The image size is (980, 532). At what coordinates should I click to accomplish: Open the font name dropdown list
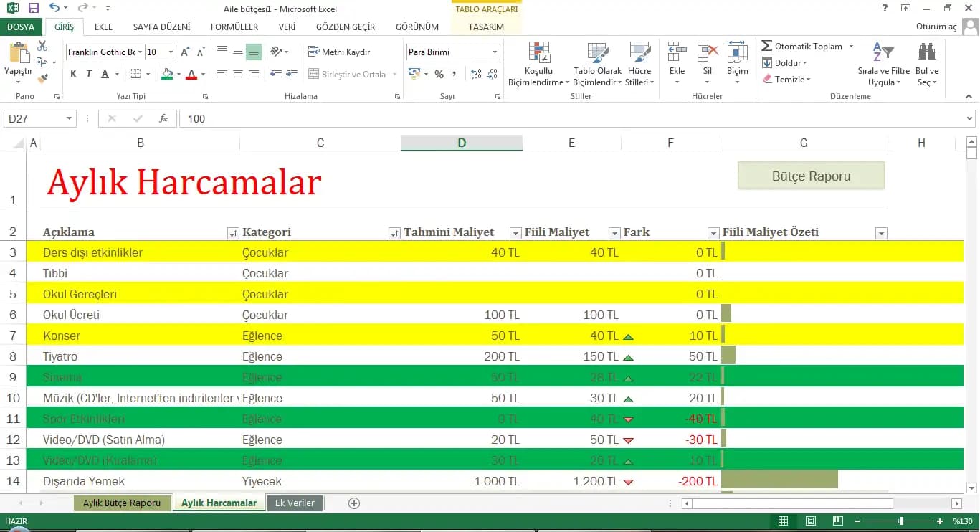pos(138,52)
